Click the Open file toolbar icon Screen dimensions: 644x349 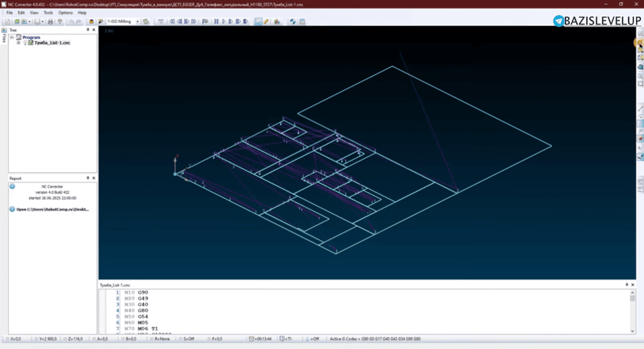tap(17, 21)
